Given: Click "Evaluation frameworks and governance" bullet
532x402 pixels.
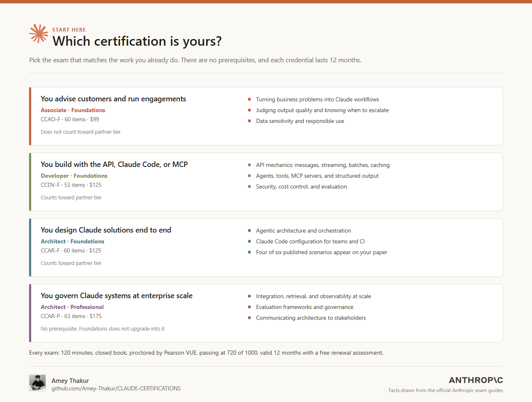Looking at the screenshot, I should coord(305,307).
